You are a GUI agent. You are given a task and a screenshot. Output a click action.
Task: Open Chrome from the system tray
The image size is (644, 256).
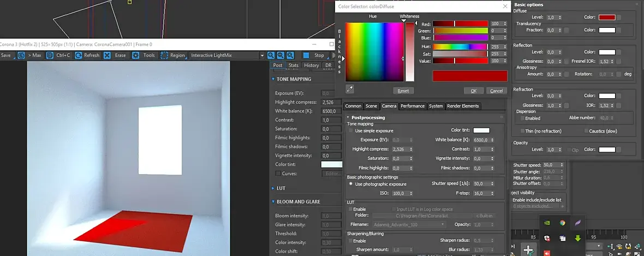pyautogui.click(x=562, y=223)
